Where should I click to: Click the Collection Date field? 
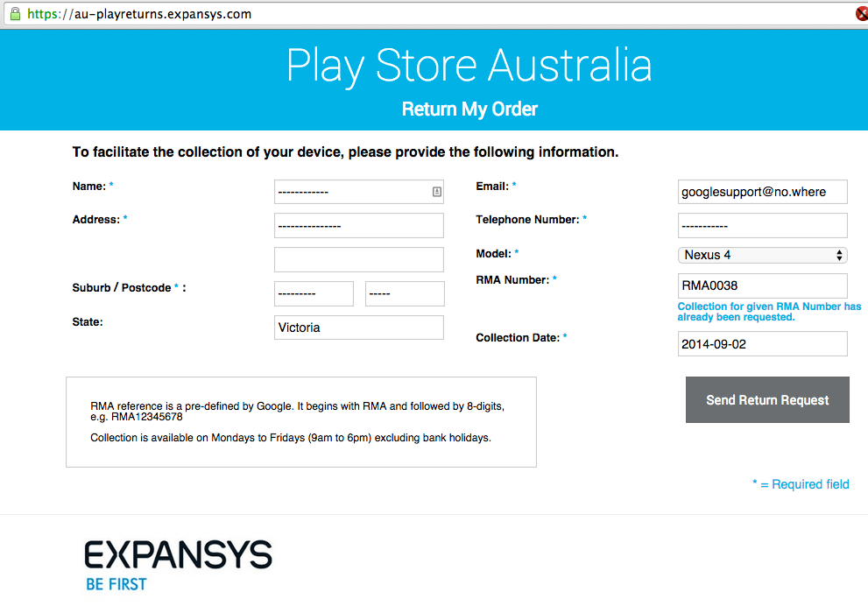pyautogui.click(x=762, y=344)
